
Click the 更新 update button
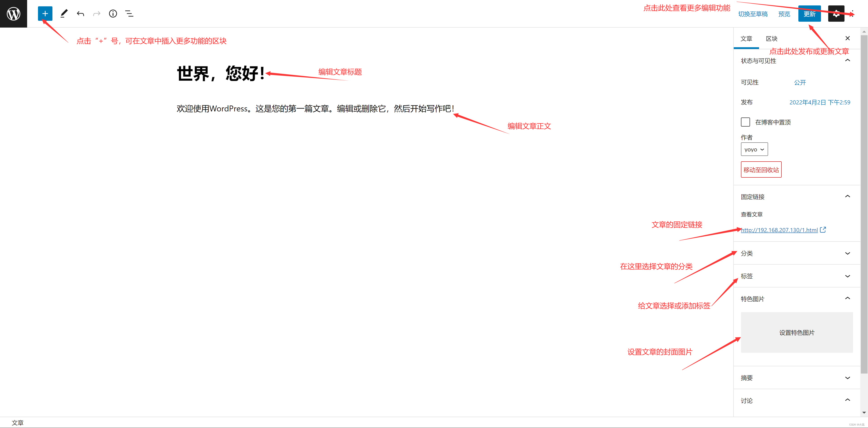(809, 14)
